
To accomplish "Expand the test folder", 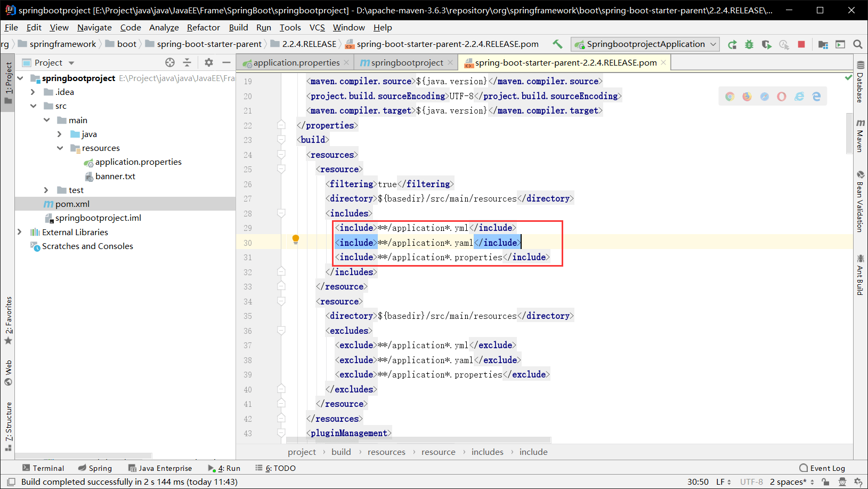I will click(46, 190).
